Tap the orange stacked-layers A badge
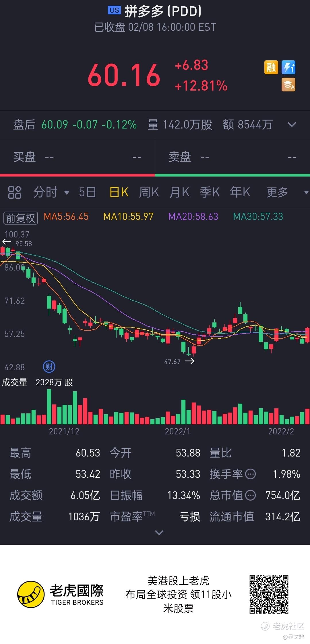The height and width of the screenshot is (644, 310). (x=288, y=85)
